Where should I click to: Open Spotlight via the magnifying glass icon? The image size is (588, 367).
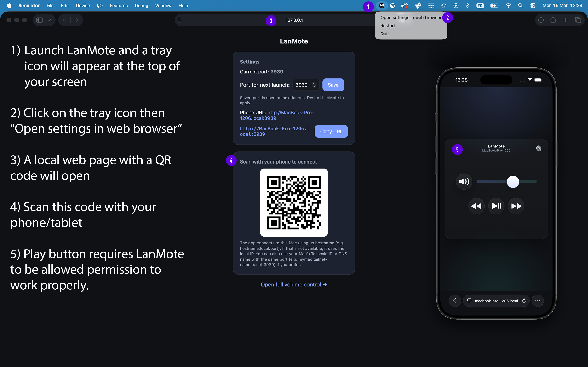click(x=520, y=5)
